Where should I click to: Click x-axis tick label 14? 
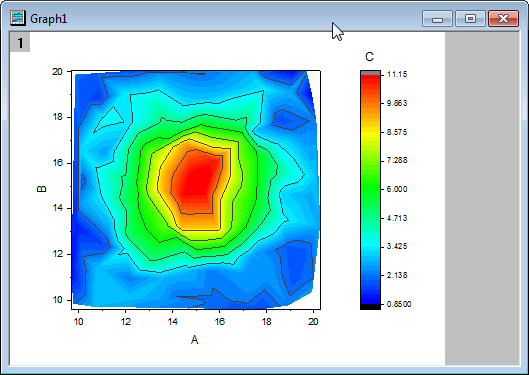point(172,322)
